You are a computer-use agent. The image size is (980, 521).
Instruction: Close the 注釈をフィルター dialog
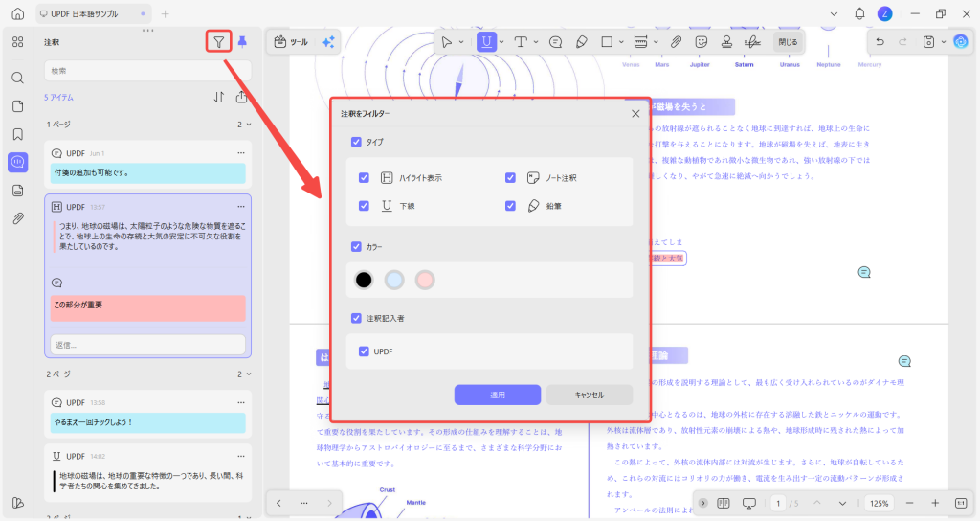(x=635, y=114)
